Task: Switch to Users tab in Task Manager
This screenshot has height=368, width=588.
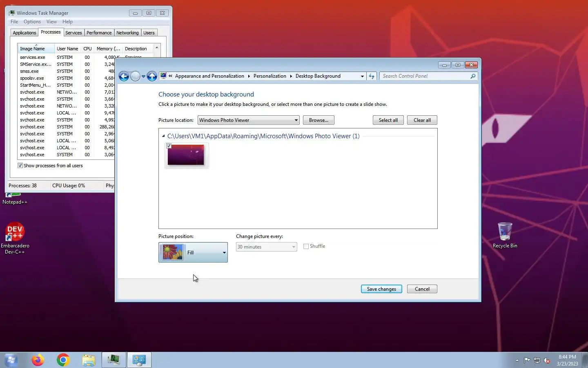Action: (149, 33)
